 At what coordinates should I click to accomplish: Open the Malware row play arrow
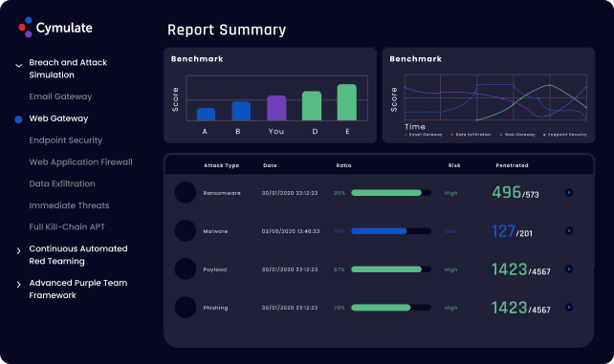569,230
